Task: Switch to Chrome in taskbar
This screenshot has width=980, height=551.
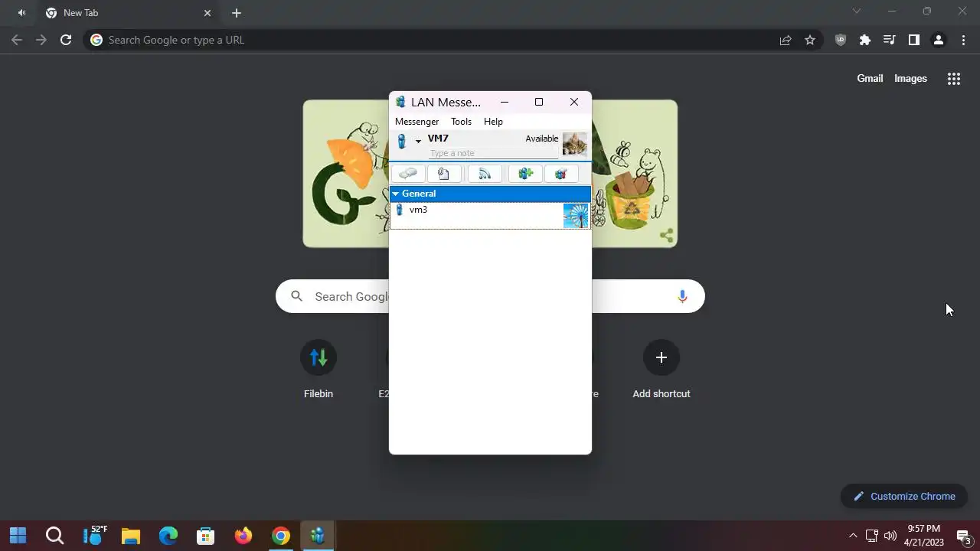Action: [281, 536]
